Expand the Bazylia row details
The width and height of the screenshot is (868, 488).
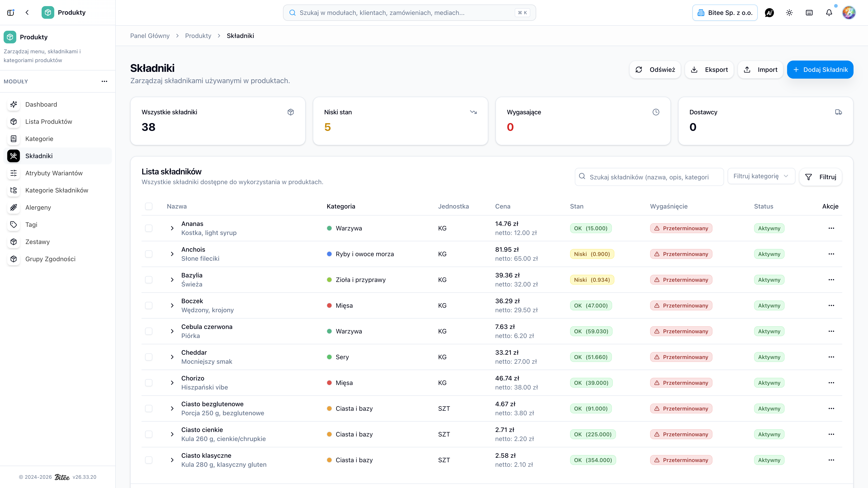click(172, 280)
